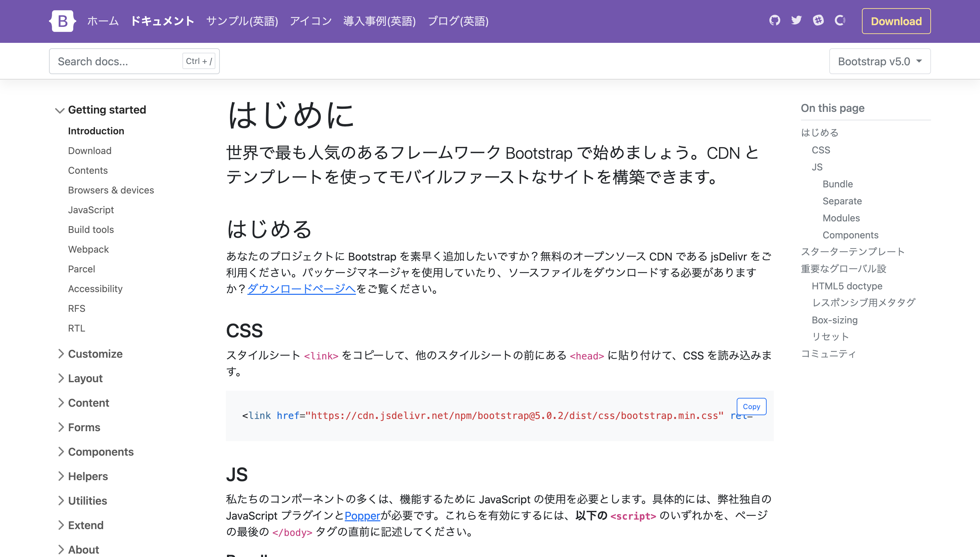Go to ホーム in the top navigation
The height and width of the screenshot is (557, 980).
coord(103,21)
